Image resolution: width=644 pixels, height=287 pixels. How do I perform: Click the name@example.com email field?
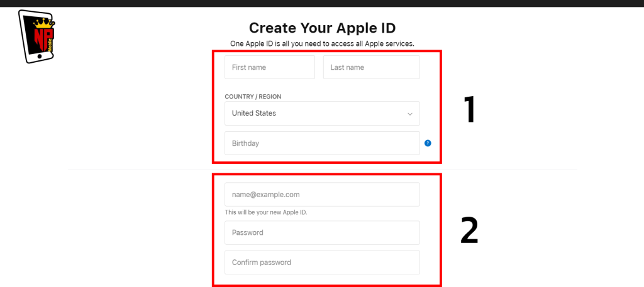[x=322, y=194]
